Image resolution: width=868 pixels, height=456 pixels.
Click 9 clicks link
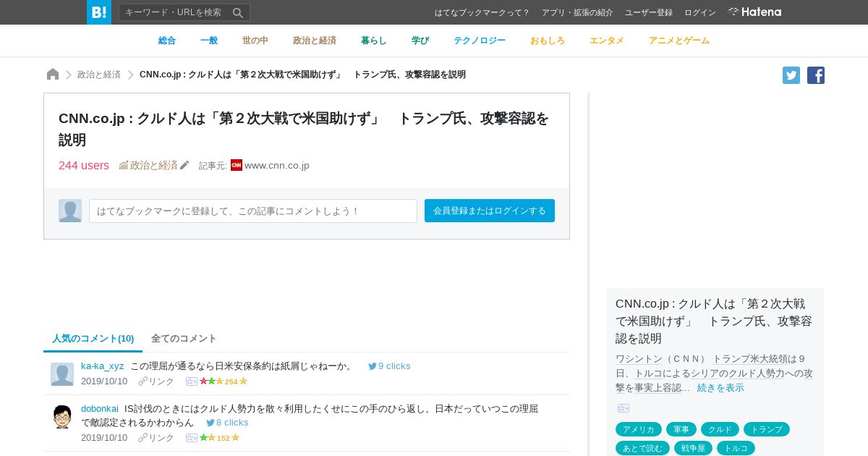[394, 366]
